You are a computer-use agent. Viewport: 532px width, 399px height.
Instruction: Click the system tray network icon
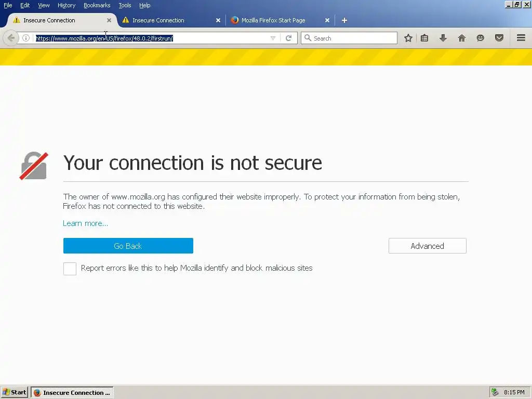495,392
